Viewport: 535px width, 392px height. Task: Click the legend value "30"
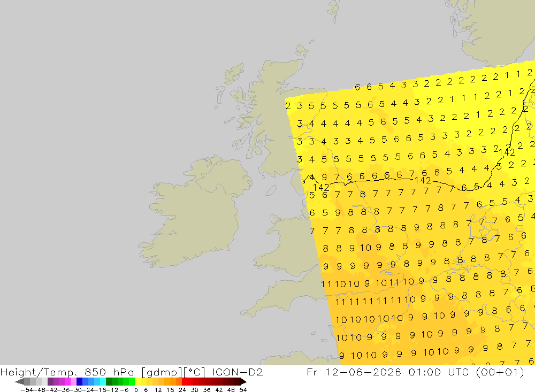[195, 390]
